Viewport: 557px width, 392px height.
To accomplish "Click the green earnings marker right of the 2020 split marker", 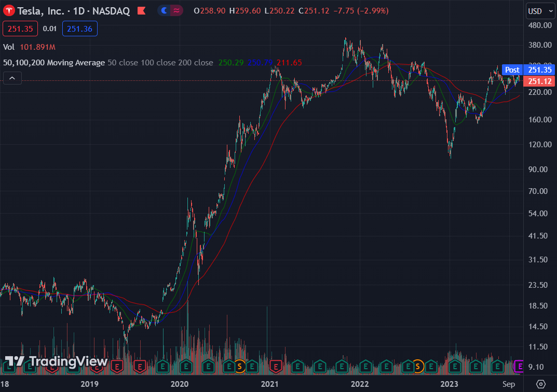I will click(252, 366).
